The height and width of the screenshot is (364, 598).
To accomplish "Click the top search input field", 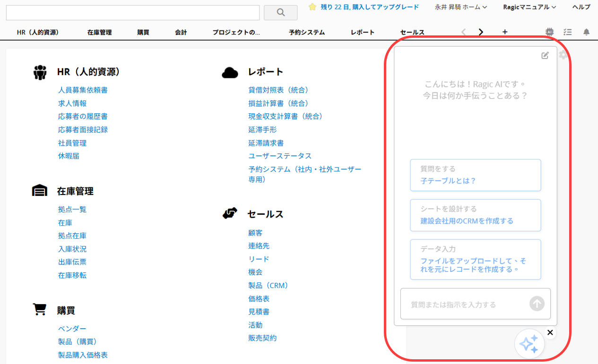I will click(x=133, y=13).
